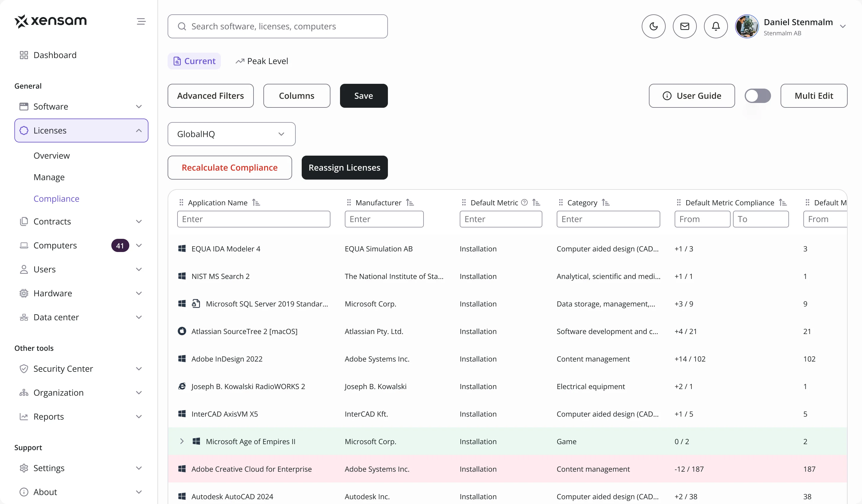Grab Manufacturer column drag handle
Screen dimensions: 862x504
[x=349, y=202]
